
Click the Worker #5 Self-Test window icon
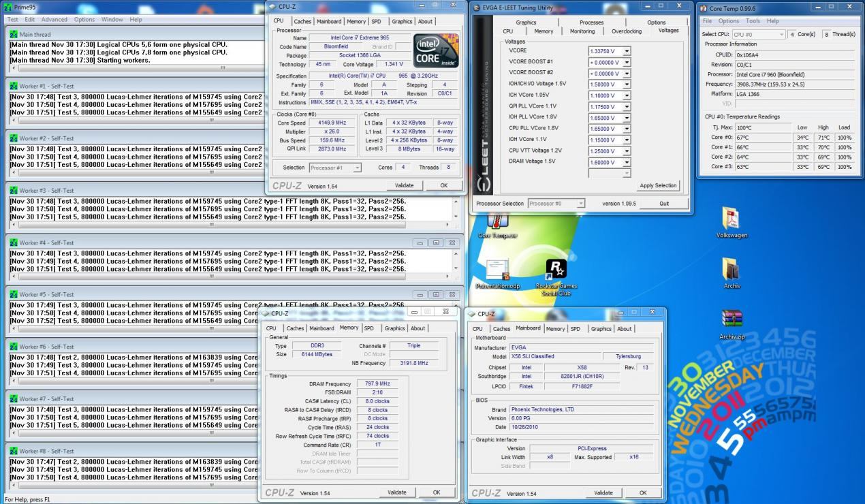[12, 295]
